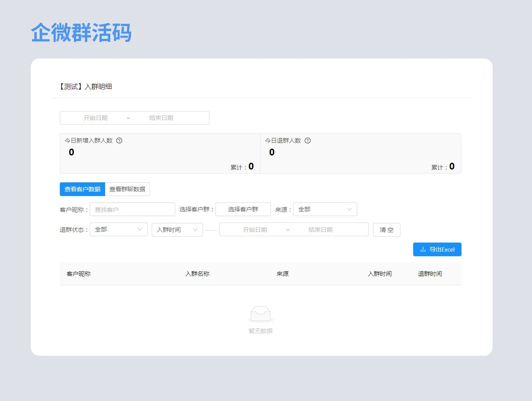Click the 入群时间 table column header

380,274
